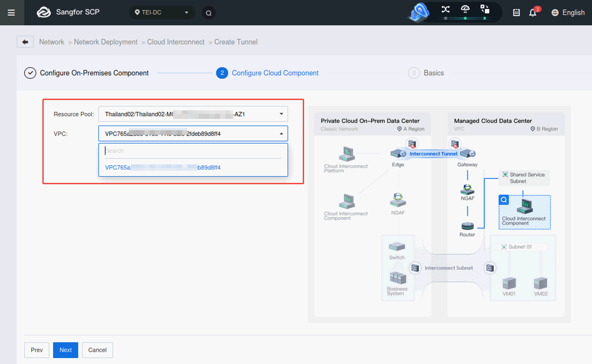Open the navigation hamburger menu
Viewport: 592px width, 364px height.
(11, 13)
